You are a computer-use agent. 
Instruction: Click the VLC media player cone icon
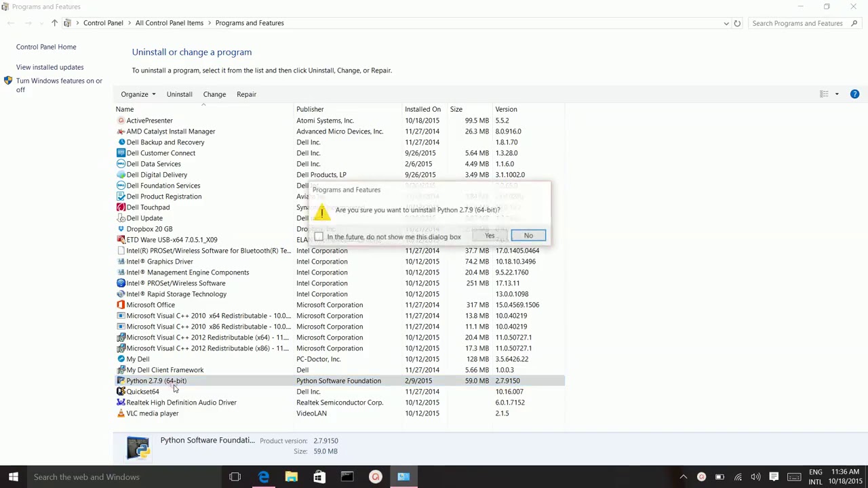tap(121, 413)
